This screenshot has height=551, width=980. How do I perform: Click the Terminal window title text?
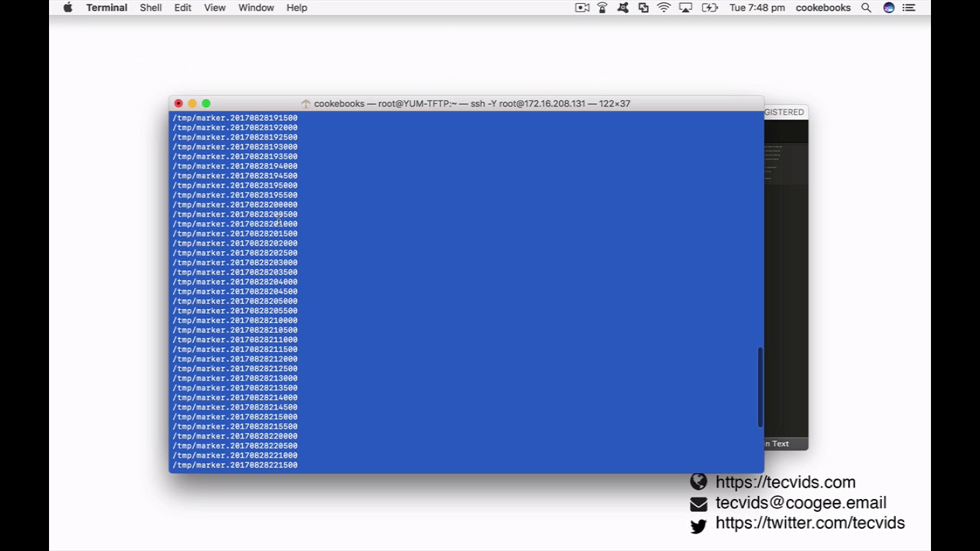point(472,103)
